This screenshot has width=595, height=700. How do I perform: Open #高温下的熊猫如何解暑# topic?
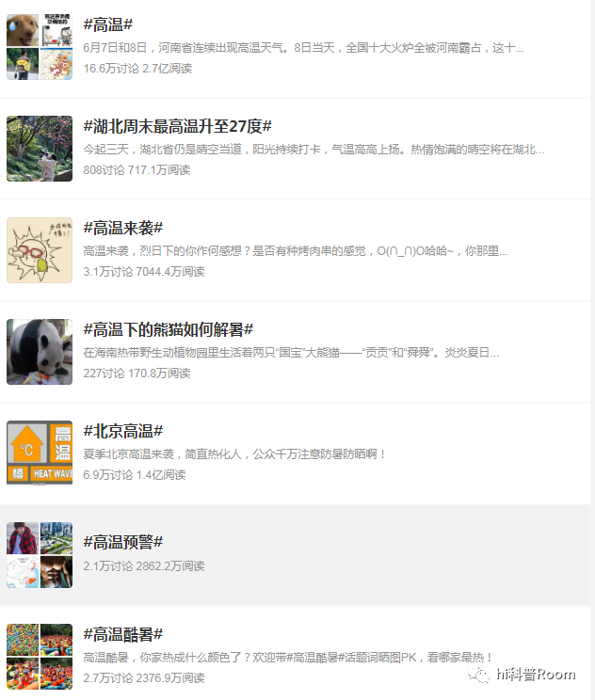168,329
